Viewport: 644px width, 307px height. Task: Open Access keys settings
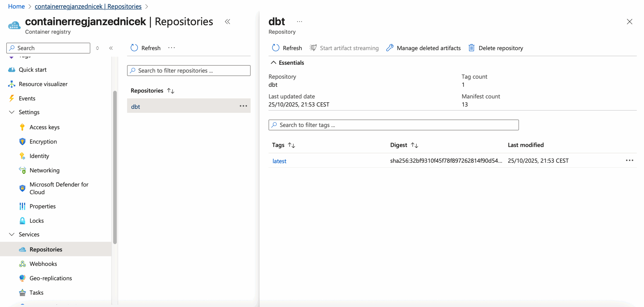(x=44, y=127)
